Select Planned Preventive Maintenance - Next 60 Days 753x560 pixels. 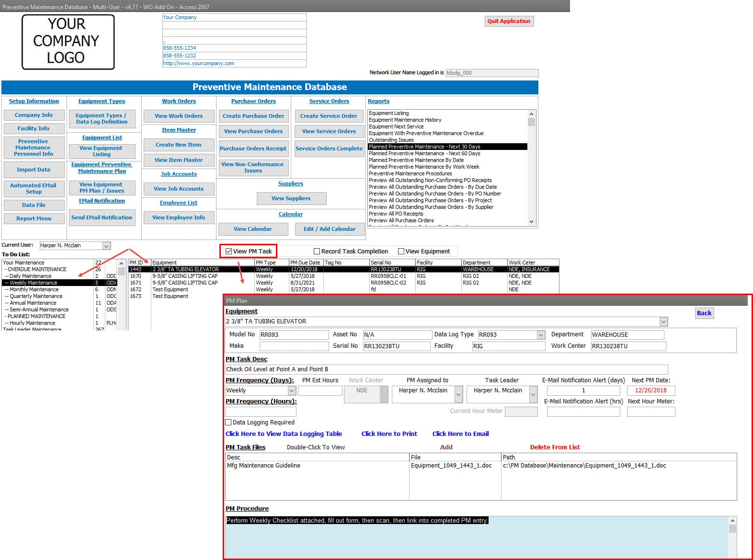[448, 153]
